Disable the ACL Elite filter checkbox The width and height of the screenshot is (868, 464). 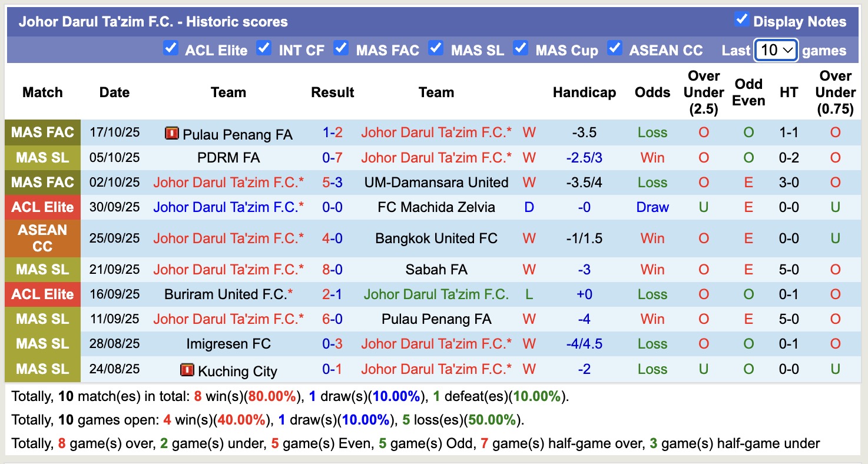[x=171, y=49]
